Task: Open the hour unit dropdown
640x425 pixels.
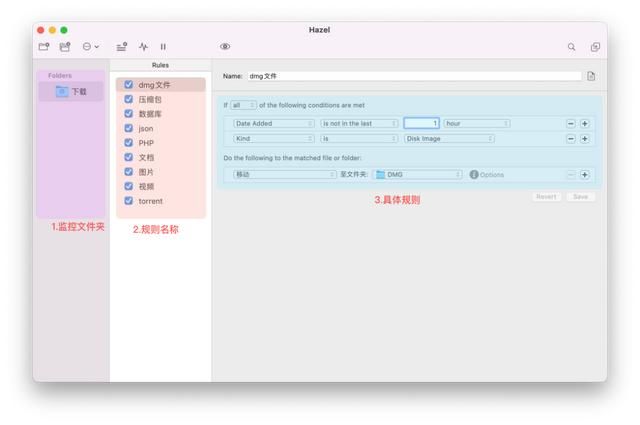Action: (476, 123)
